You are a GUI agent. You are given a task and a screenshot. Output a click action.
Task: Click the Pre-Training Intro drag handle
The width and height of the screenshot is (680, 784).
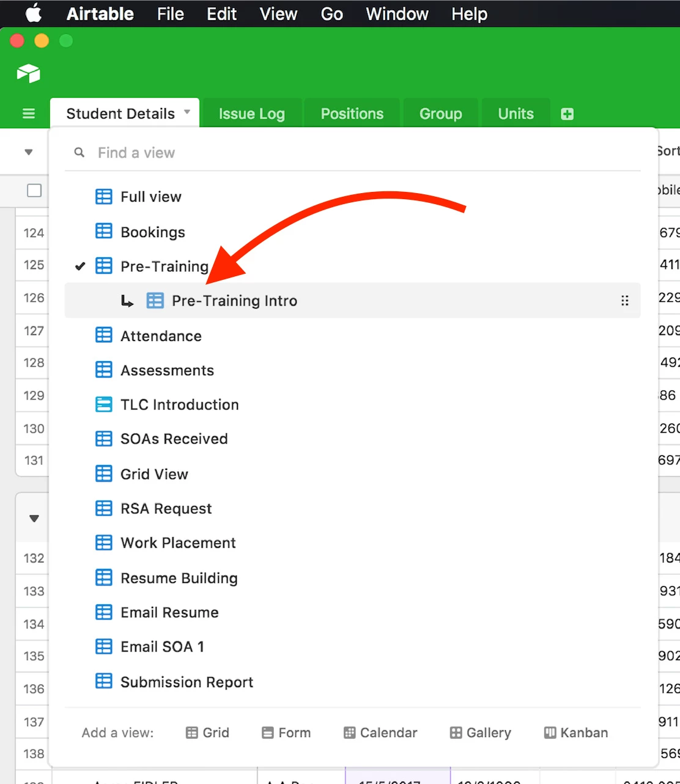tap(625, 301)
